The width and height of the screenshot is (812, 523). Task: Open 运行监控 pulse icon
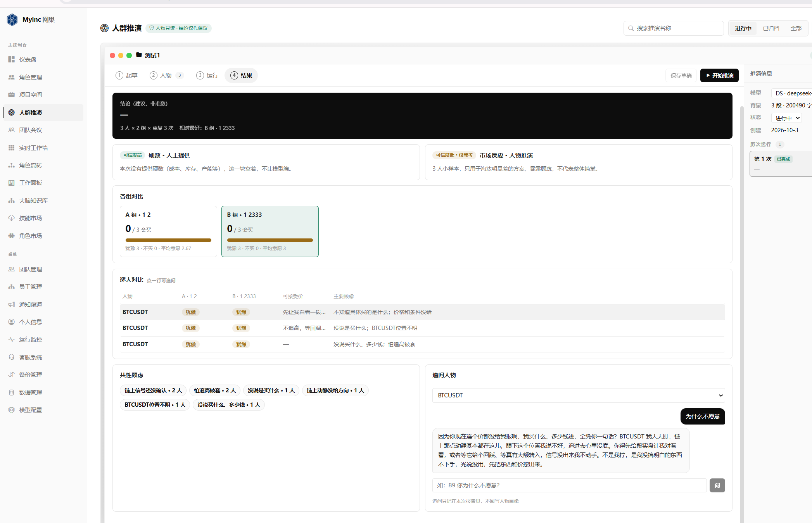coord(12,339)
